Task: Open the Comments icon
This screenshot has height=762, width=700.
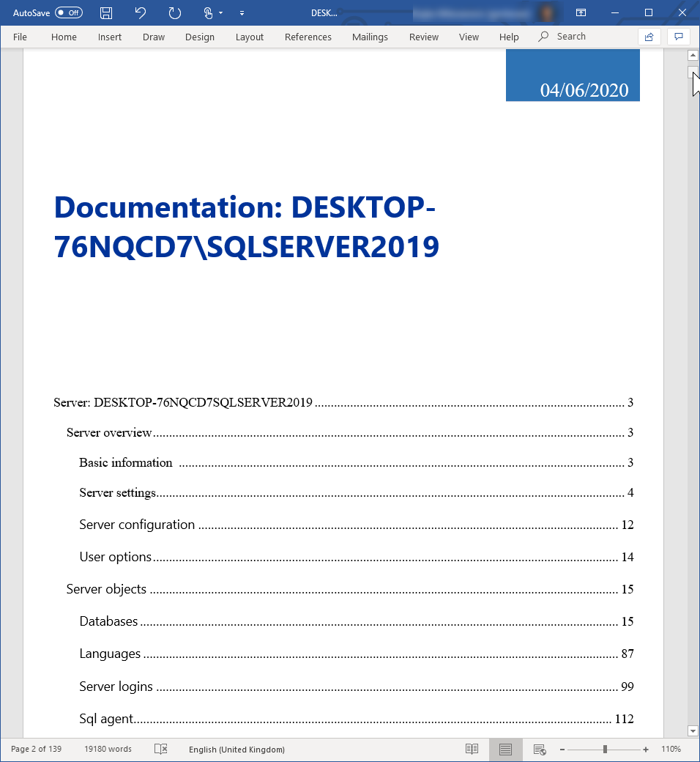Action: (x=679, y=37)
